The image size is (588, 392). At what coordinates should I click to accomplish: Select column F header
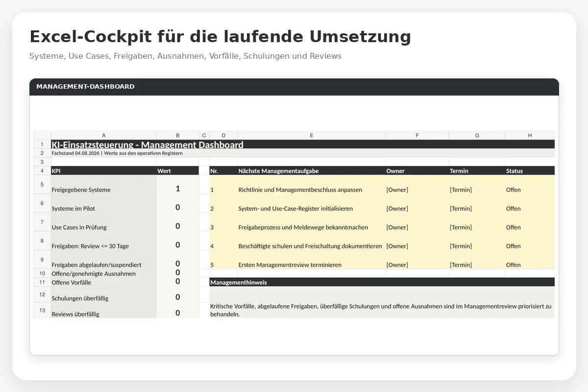[417, 135]
